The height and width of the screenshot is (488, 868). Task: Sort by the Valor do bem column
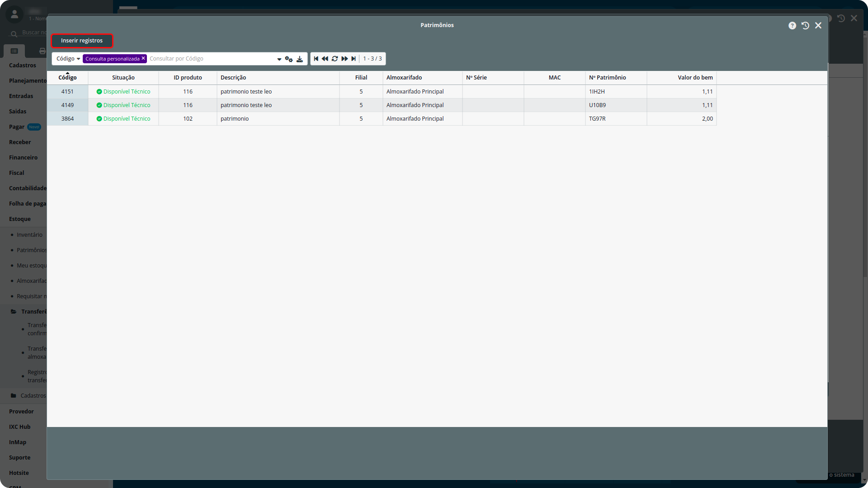click(682, 78)
